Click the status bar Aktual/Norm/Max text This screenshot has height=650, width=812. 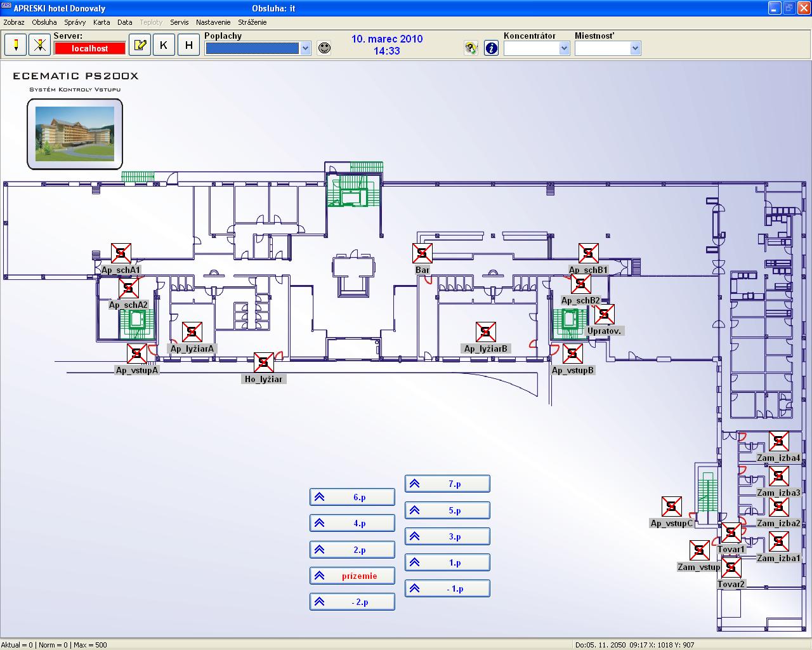click(x=54, y=645)
